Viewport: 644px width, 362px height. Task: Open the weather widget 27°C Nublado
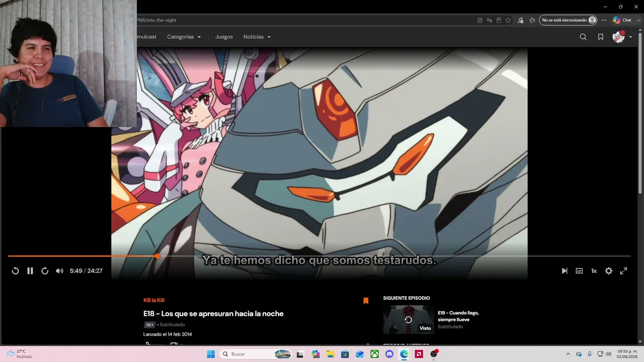pyautogui.click(x=20, y=354)
